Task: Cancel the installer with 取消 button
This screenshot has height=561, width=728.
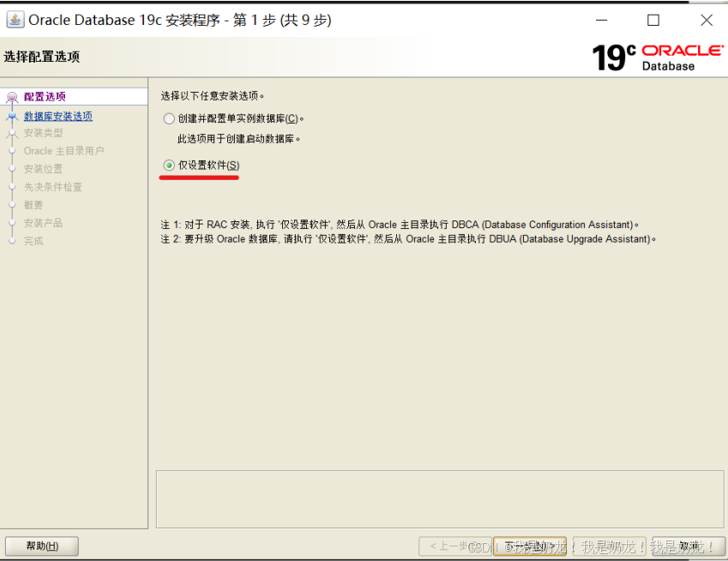Action: (x=689, y=546)
